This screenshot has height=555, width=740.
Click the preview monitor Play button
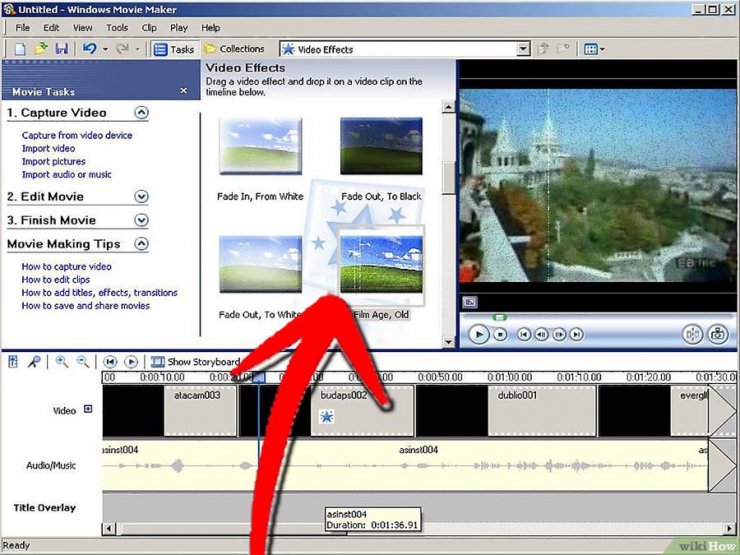479,334
